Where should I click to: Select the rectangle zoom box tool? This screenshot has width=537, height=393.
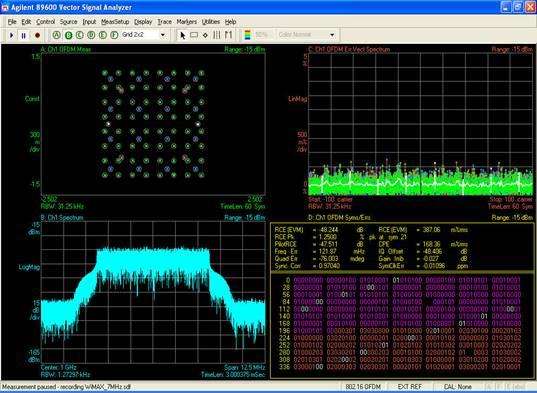[x=194, y=35]
